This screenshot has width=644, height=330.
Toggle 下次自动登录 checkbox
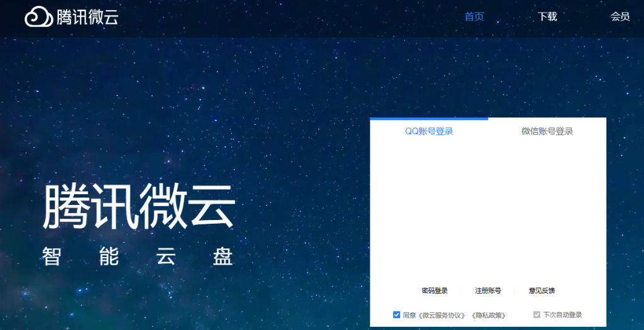click(536, 315)
